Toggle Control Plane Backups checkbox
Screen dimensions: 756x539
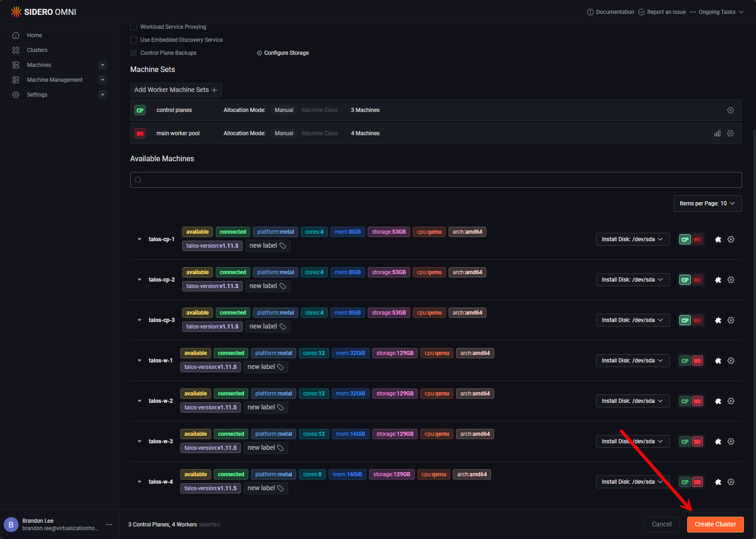(x=133, y=53)
